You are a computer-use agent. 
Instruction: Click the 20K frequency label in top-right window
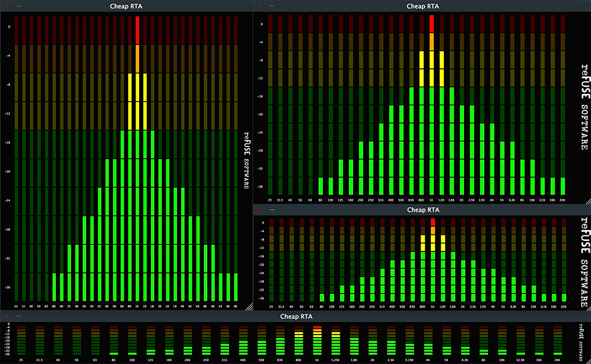(x=563, y=200)
